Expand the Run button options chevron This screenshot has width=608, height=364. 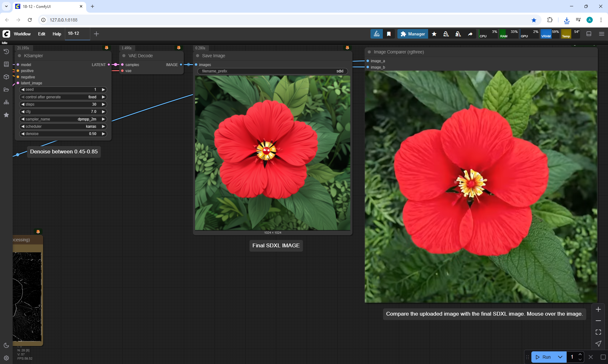(x=560, y=357)
